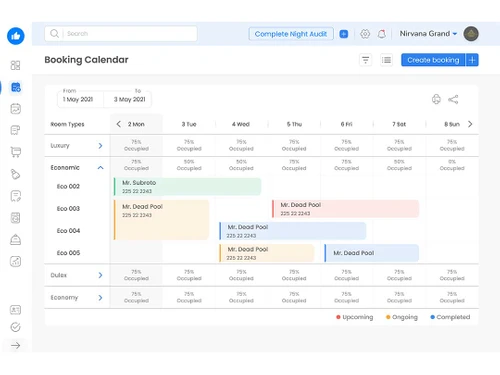Screen dimensions: 500x375
Task: Expand the Dulex room type row
Action: 100,275
